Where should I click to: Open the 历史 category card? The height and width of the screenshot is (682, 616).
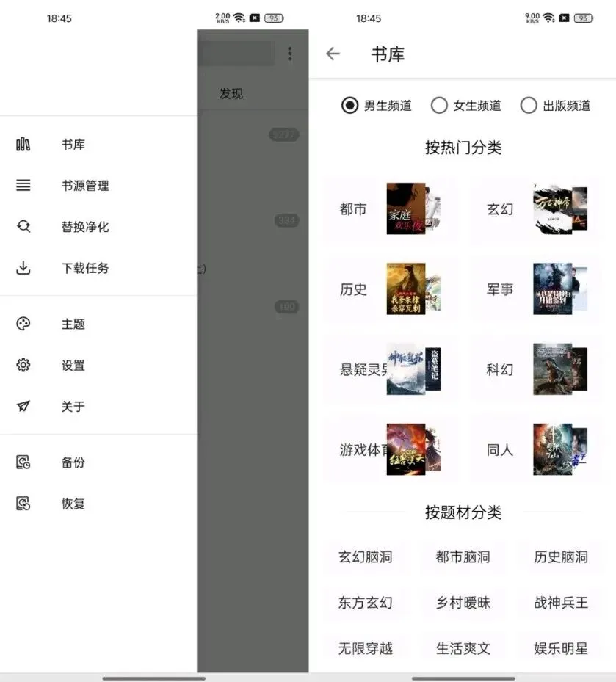[390, 289]
